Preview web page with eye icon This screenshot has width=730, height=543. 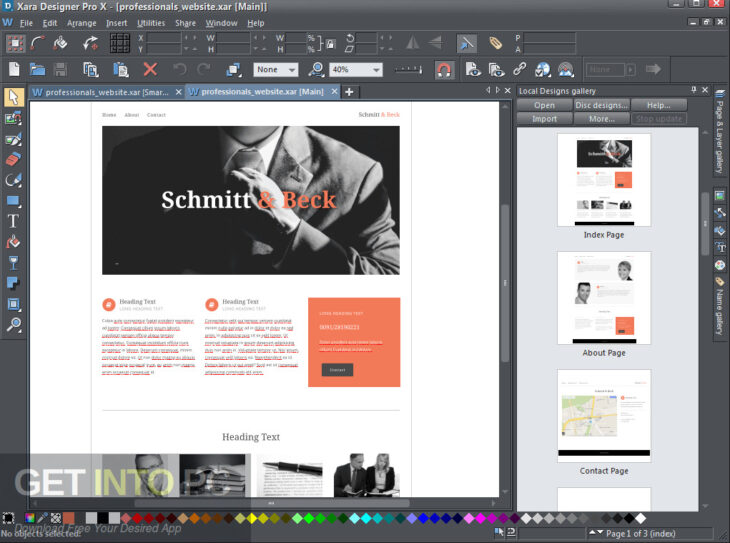coord(473,69)
